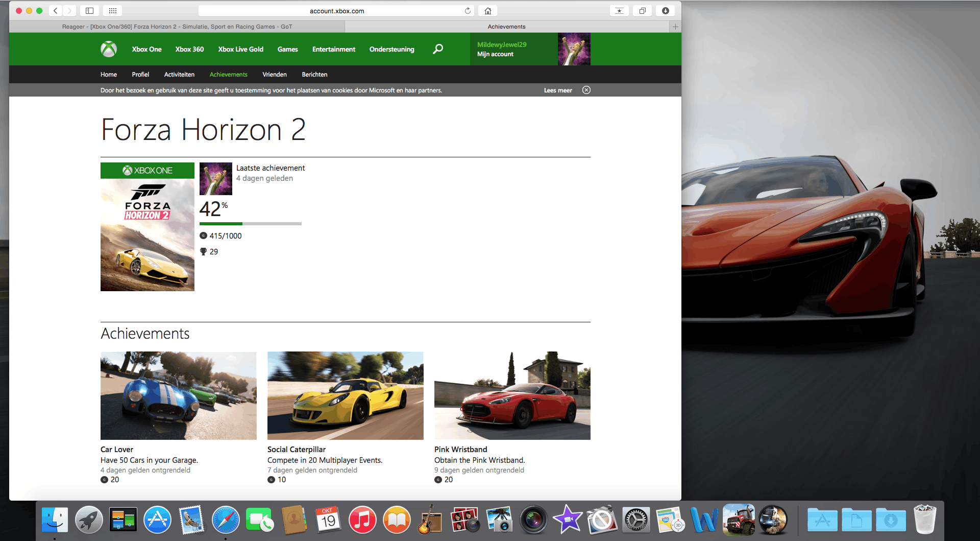Launch GarageBand guitar icon in the dock
This screenshot has height=541, width=980.
tap(430, 520)
